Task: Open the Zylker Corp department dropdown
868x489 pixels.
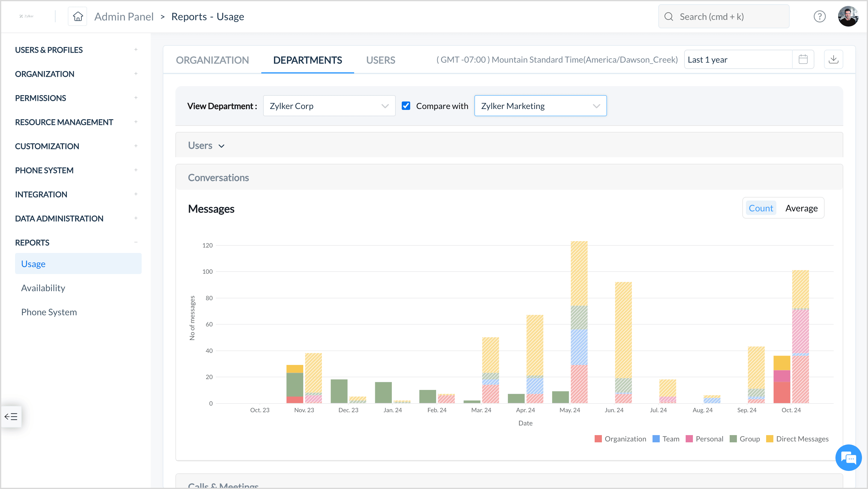Action: click(329, 106)
